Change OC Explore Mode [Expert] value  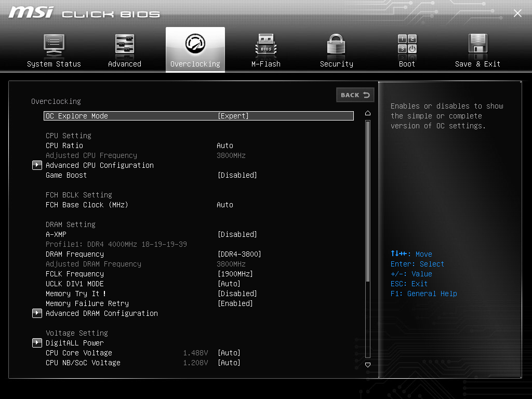[233, 116]
